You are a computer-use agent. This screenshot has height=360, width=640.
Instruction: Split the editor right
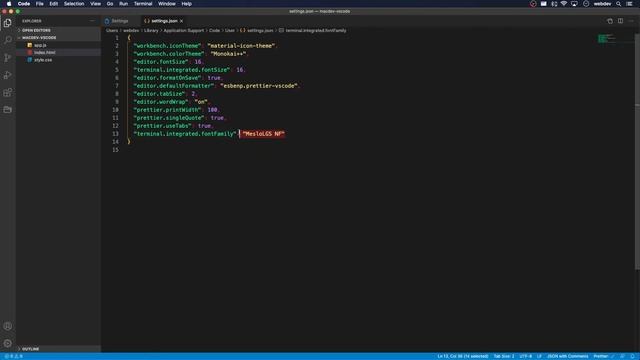pyautogui.click(x=620, y=21)
